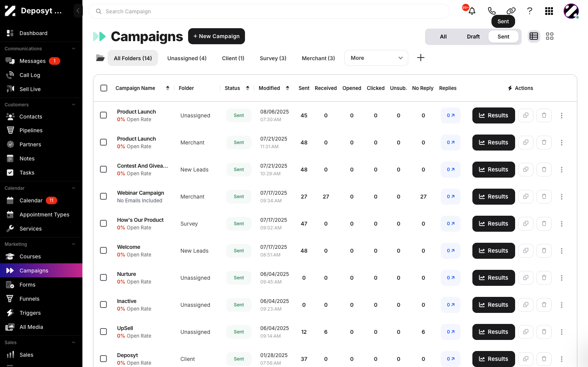
Task: Duplicate the Webinar Campaign row
Action: tap(526, 197)
